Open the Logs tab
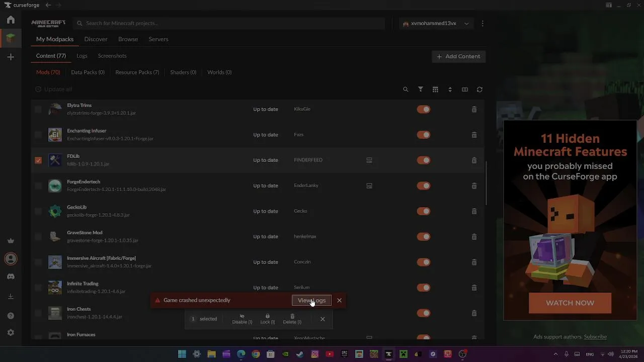644x362 pixels. [x=82, y=56]
